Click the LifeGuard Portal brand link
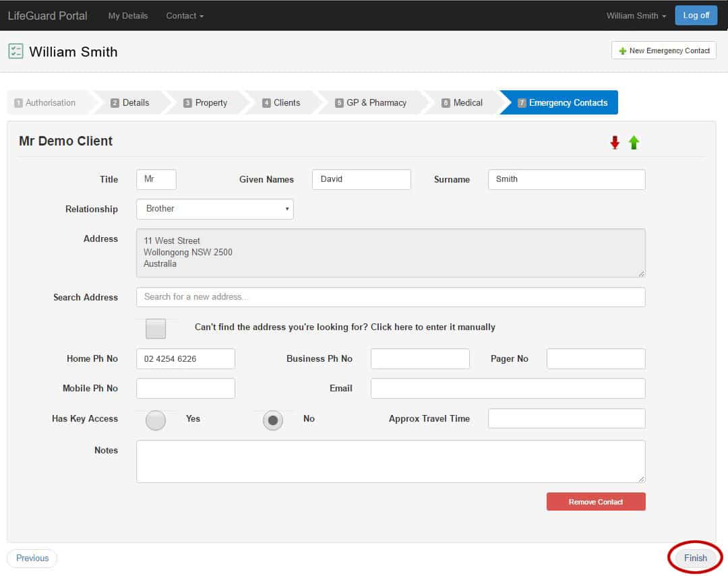 [47, 15]
